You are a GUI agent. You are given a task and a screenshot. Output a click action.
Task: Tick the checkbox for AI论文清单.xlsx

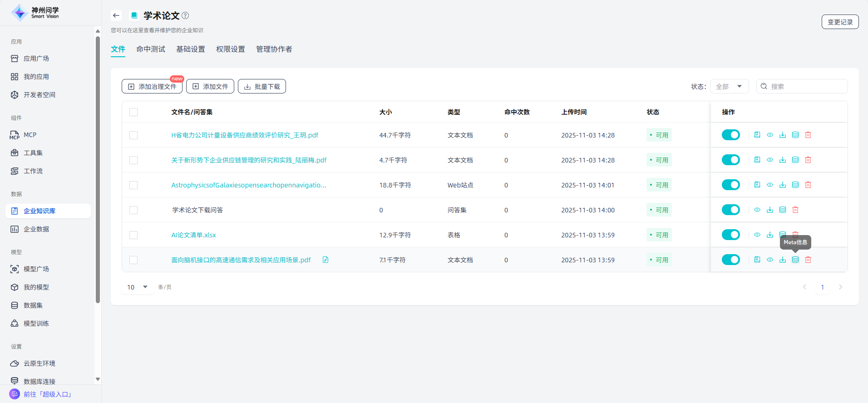(133, 235)
